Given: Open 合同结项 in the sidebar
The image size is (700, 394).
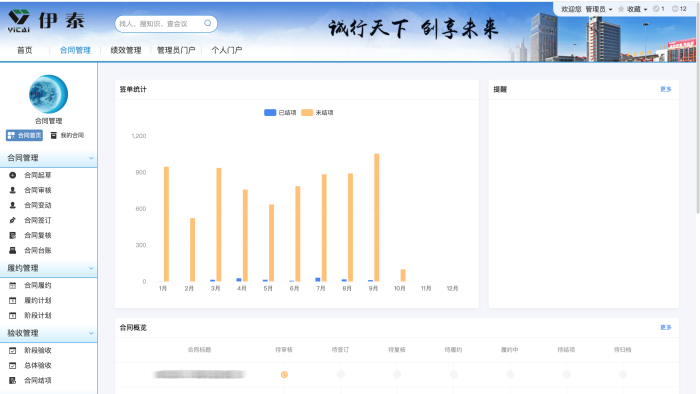Looking at the screenshot, I should pyautogui.click(x=38, y=380).
